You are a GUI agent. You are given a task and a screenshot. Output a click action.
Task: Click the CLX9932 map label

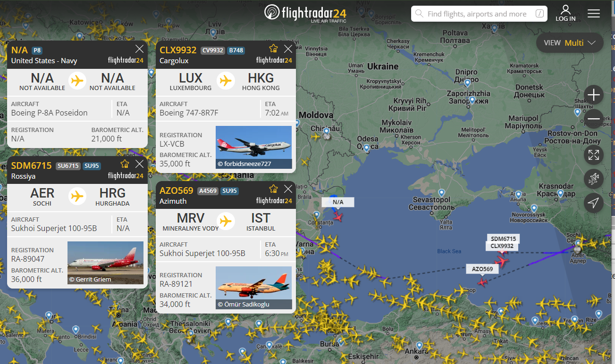(x=502, y=246)
